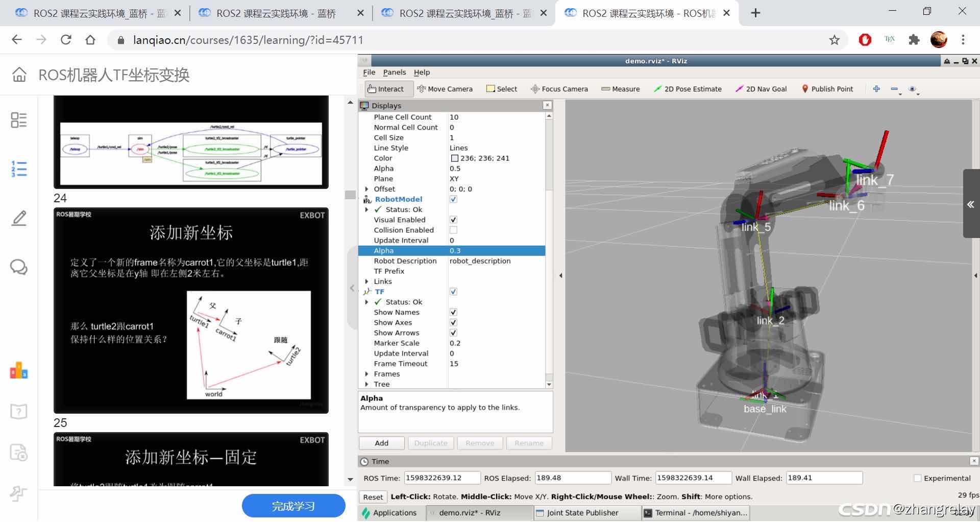Click the Displays panel vertical scrollbar
The image size is (980, 522).
(x=549, y=250)
